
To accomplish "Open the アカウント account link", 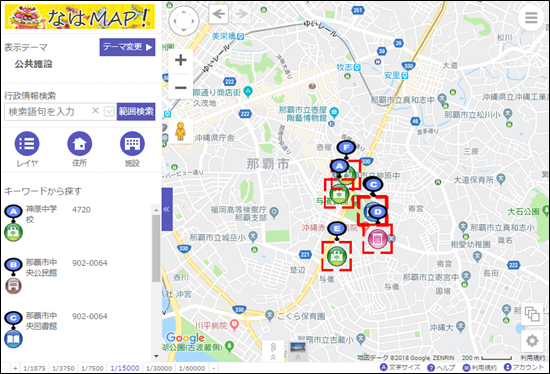I will pyautogui.click(x=524, y=367).
